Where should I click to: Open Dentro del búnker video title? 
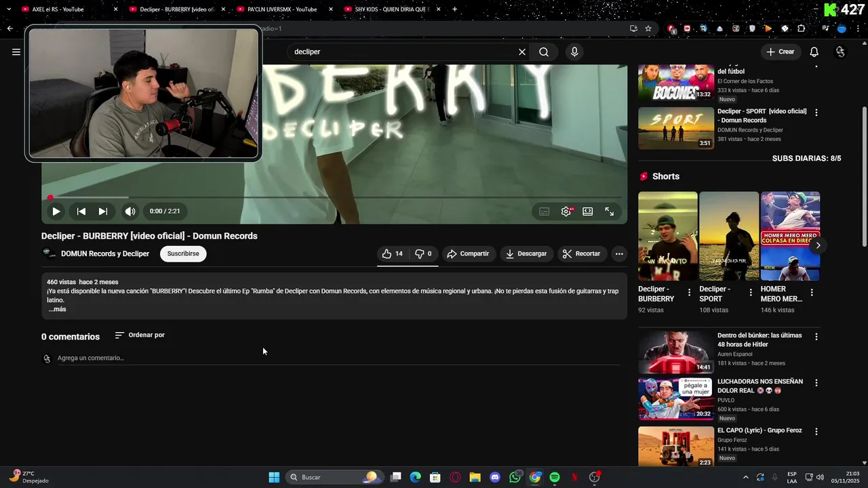(759, 340)
